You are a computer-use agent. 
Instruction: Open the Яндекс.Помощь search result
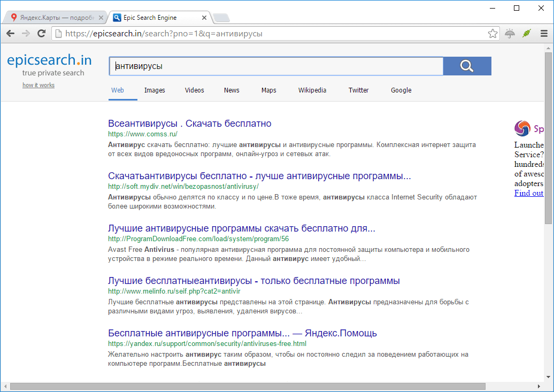coord(242,333)
